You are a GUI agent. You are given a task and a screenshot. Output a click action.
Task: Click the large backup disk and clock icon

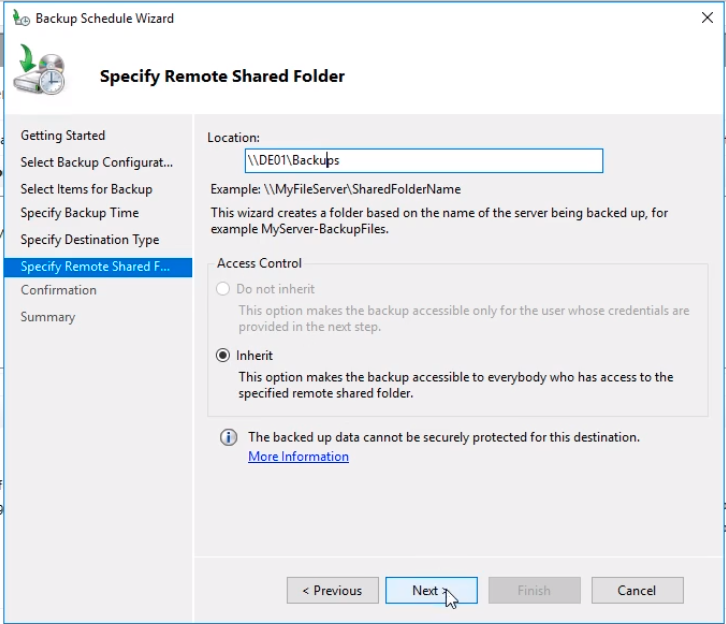point(41,70)
